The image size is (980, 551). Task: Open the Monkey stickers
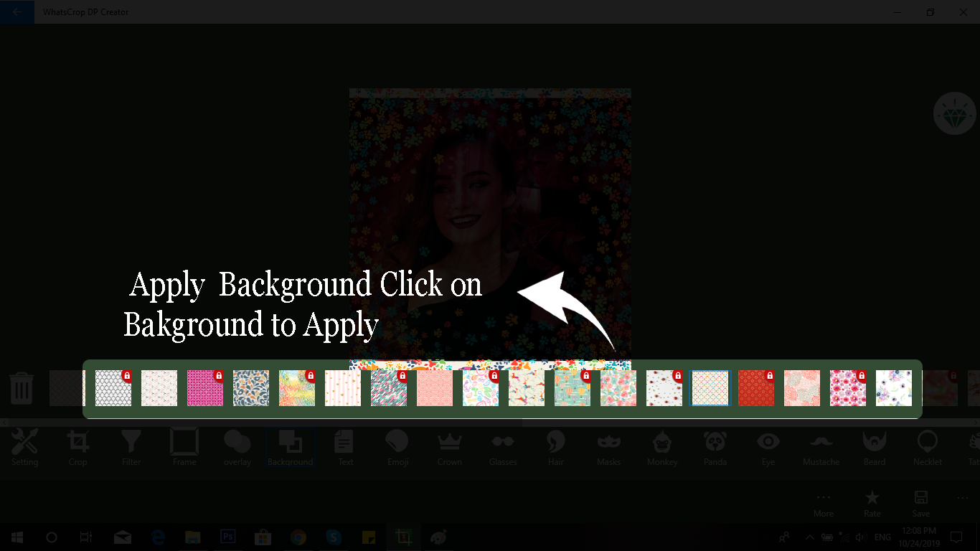click(x=662, y=448)
